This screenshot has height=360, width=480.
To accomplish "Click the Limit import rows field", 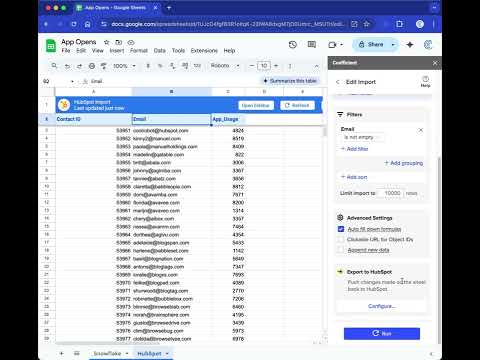I will click(x=392, y=193).
